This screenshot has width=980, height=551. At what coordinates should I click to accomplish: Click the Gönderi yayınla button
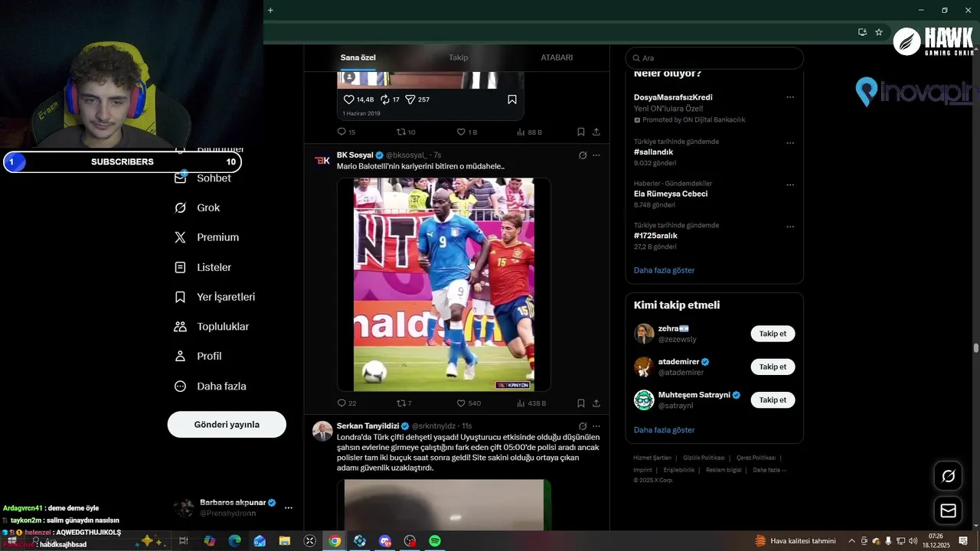(227, 424)
